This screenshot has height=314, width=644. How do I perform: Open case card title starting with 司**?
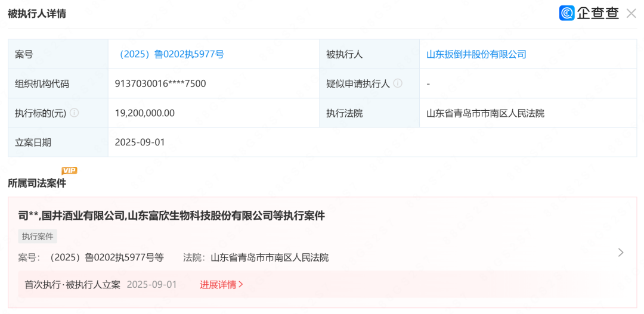point(171,216)
